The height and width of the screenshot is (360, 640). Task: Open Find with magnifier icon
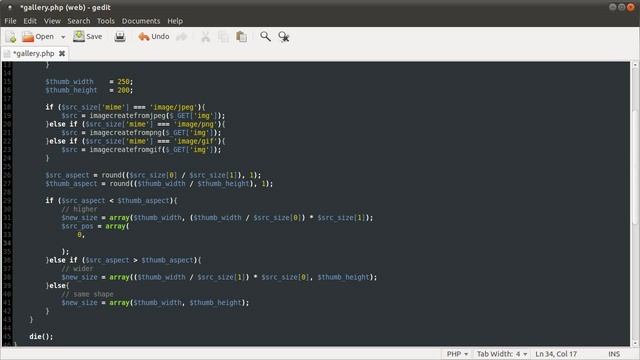coord(265,37)
